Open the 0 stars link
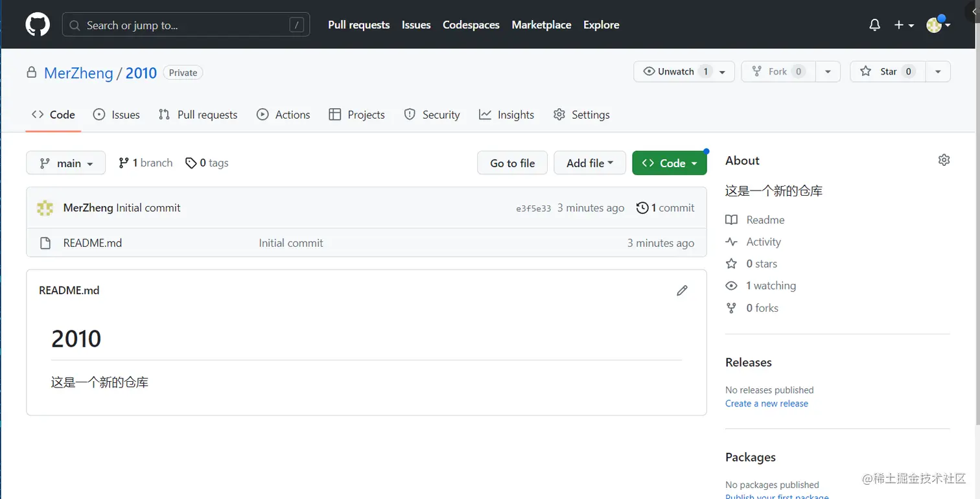Image resolution: width=980 pixels, height=499 pixels. point(762,264)
